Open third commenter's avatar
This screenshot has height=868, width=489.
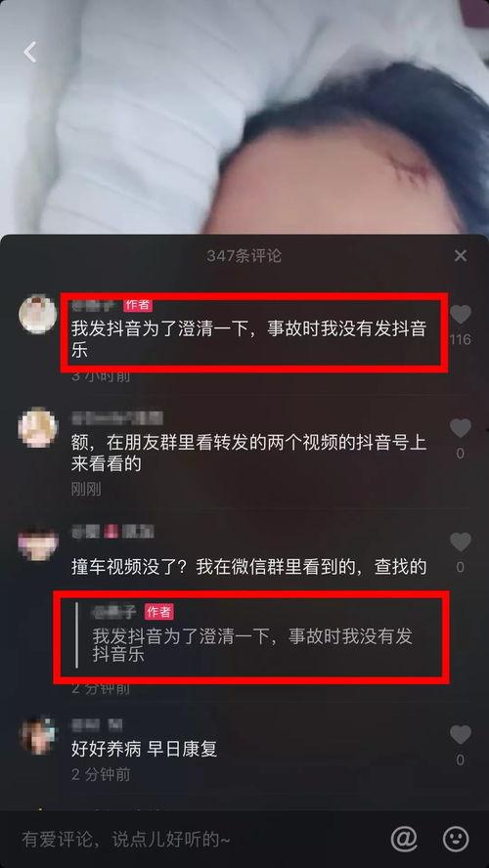pos(38,543)
